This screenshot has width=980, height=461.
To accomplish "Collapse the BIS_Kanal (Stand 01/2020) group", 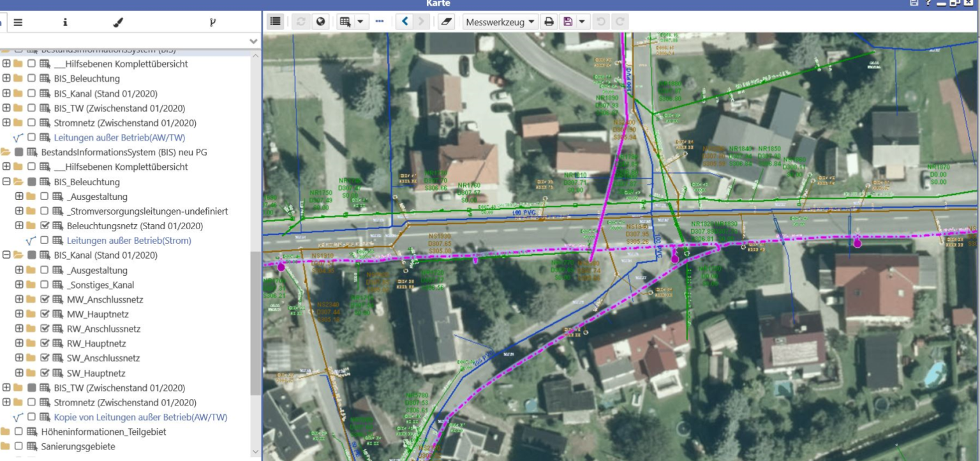I will tap(5, 255).
